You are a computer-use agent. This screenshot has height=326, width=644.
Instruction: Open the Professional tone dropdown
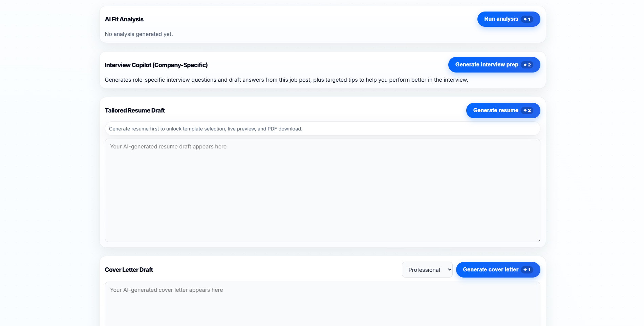427,270
